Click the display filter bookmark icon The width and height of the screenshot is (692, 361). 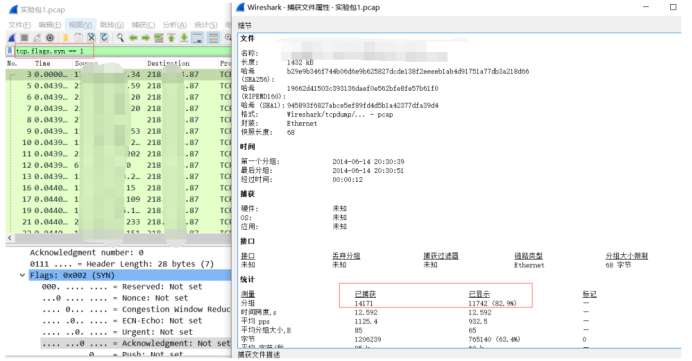click(x=10, y=51)
